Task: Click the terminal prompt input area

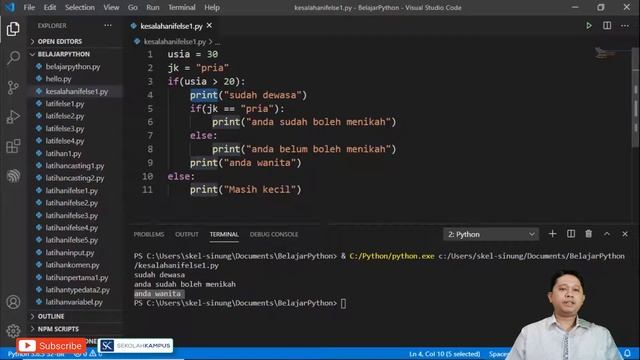Action: tap(343, 303)
